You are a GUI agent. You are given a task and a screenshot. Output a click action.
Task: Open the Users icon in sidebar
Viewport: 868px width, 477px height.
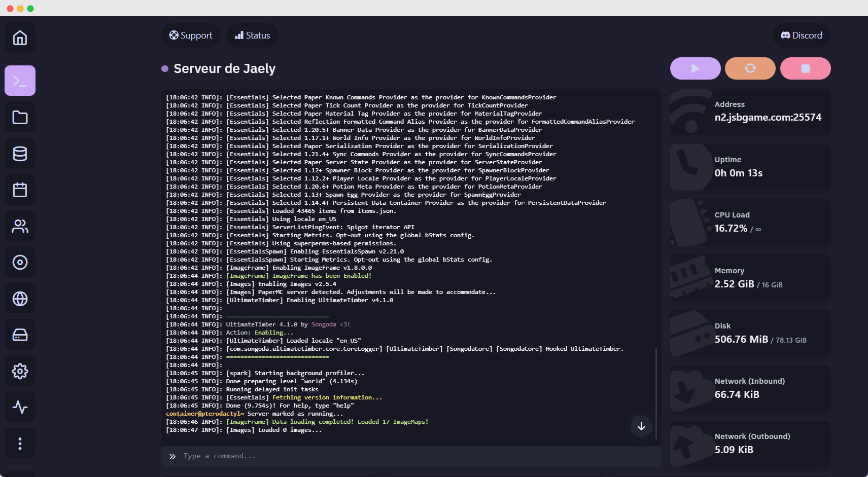click(x=20, y=226)
